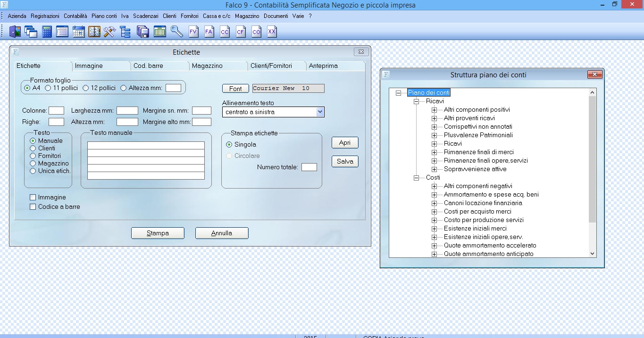The image size is (644, 338).
Task: Click the floppy disks backup icon
Action: pos(143,32)
